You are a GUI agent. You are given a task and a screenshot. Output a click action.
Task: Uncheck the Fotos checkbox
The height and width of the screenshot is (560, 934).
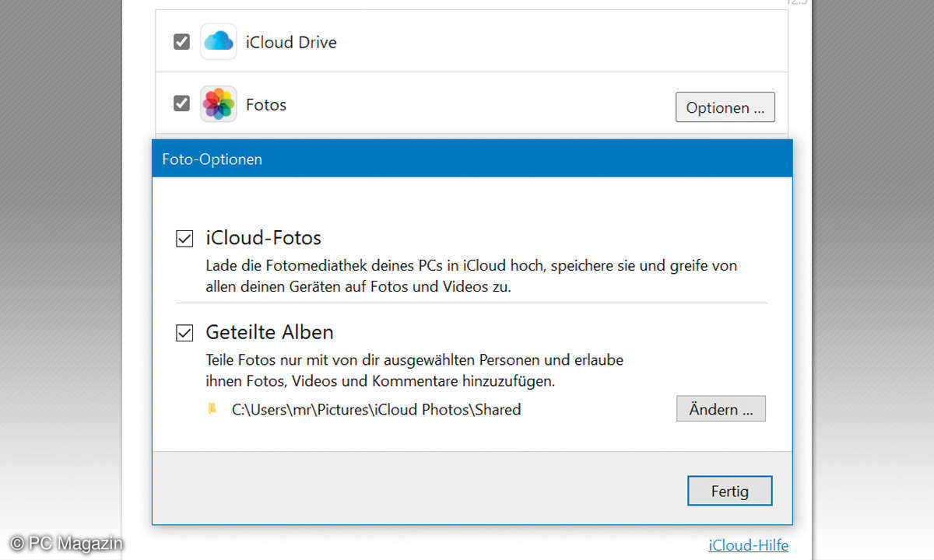(181, 103)
